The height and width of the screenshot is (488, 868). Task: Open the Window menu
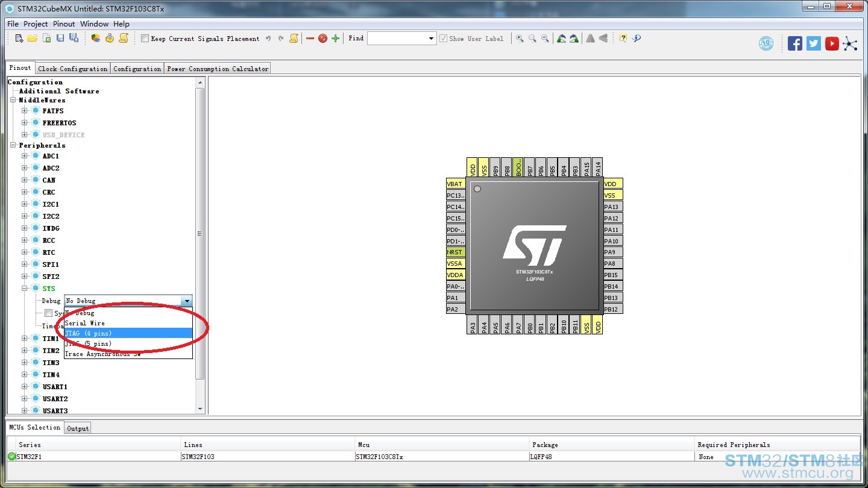[94, 24]
